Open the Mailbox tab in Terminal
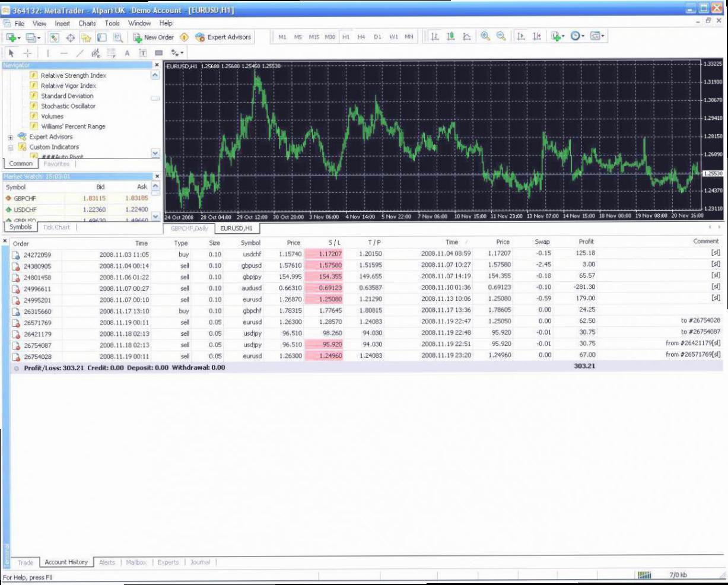Screen dimensions: 728x585 pyautogui.click(x=136, y=562)
